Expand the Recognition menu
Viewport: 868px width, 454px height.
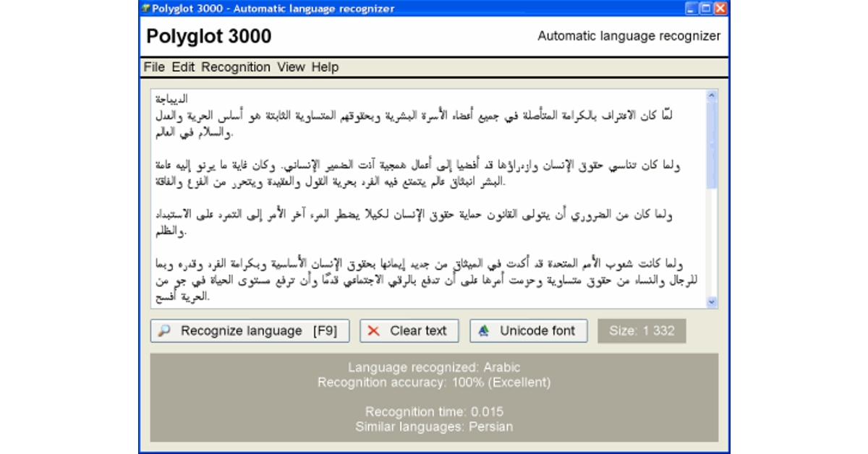click(x=236, y=67)
